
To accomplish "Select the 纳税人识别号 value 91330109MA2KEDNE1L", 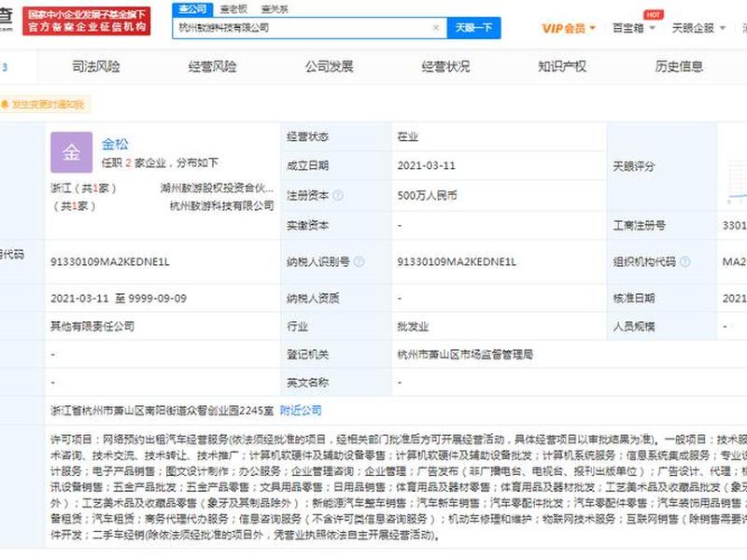I will click(x=457, y=261).
